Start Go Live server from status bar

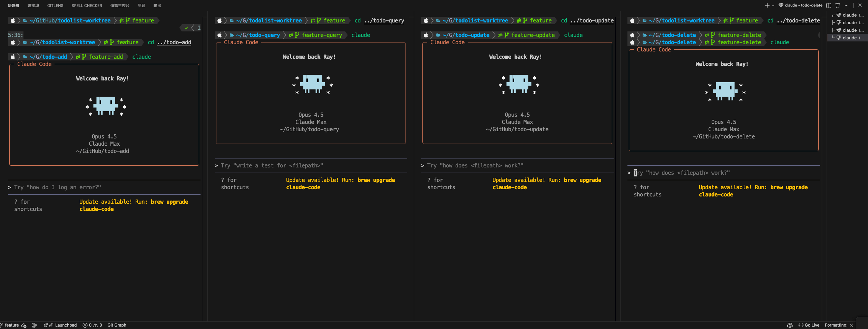[809, 325]
